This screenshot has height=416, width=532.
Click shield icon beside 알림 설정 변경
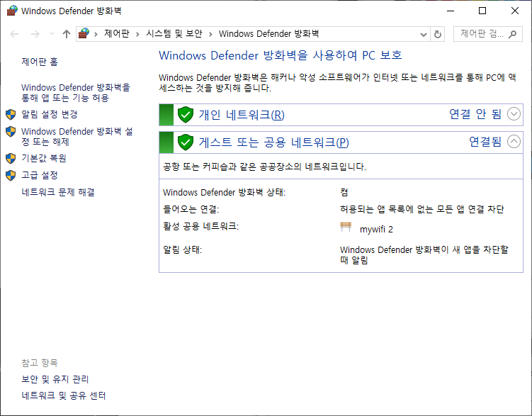point(11,114)
